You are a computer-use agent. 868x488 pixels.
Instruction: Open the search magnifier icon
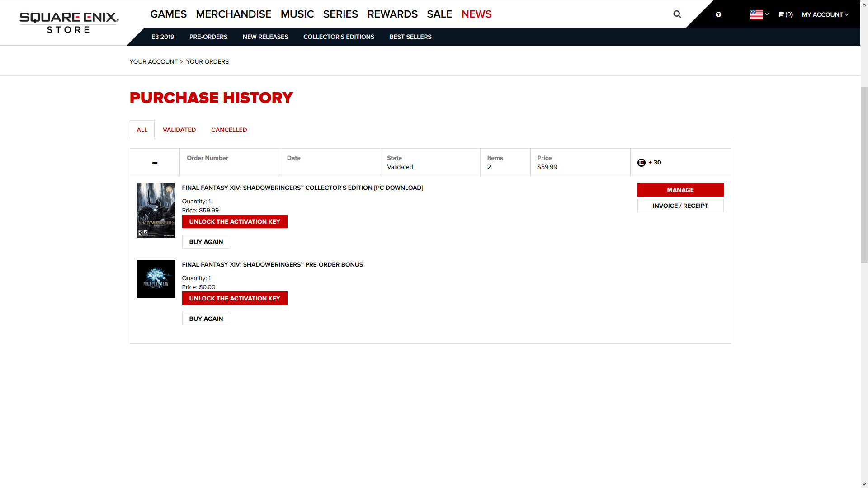677,14
